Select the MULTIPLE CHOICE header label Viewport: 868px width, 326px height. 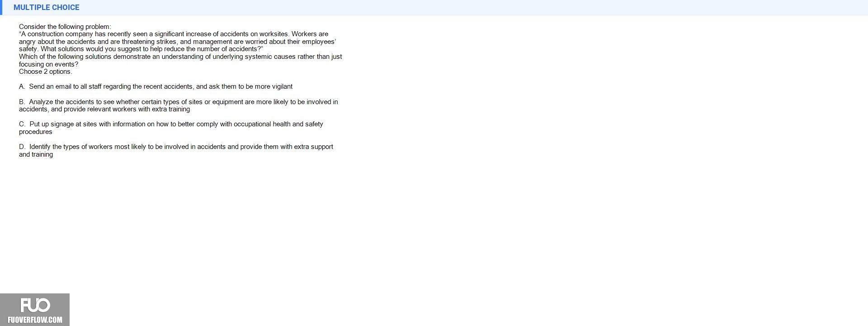(x=47, y=7)
